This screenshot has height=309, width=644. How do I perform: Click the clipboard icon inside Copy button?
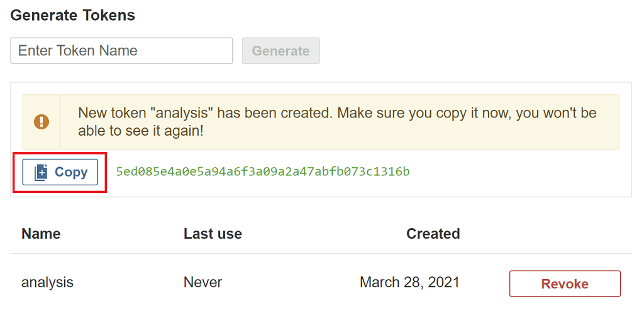click(41, 172)
